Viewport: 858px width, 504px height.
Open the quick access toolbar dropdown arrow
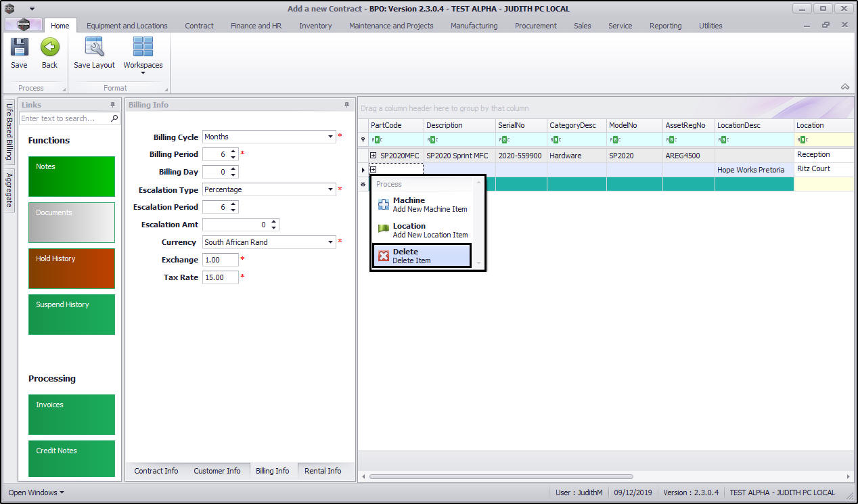pyautogui.click(x=31, y=9)
